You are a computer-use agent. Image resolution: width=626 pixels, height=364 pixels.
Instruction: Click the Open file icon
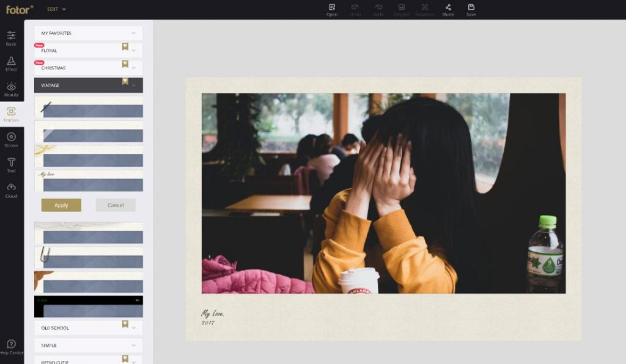[x=332, y=10]
